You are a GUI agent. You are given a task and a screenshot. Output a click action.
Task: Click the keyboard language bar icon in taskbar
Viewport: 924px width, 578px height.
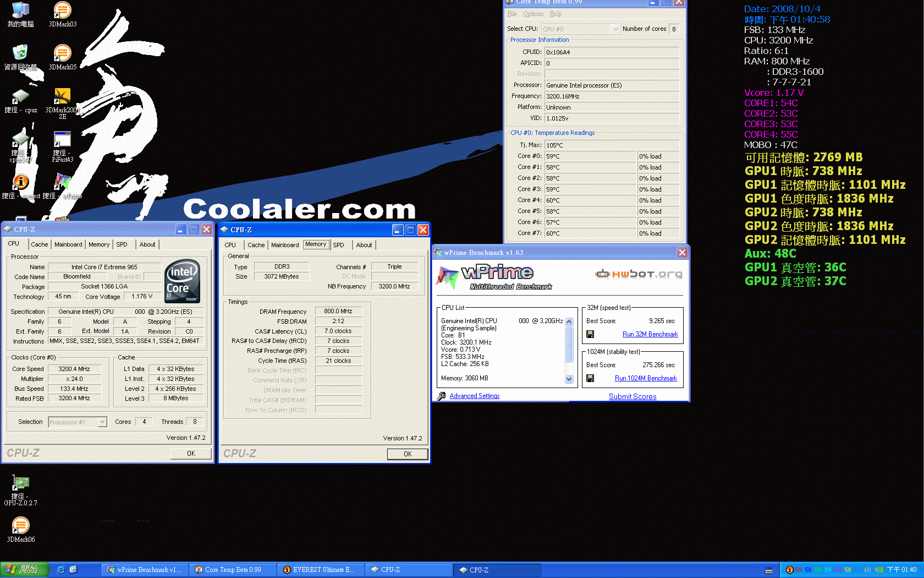coord(769,570)
